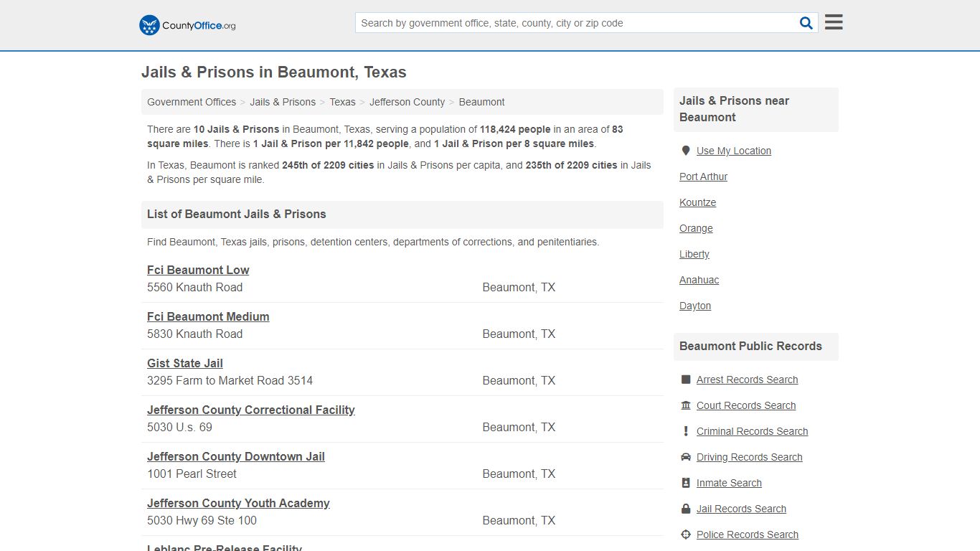Click the Jail Records lock icon
This screenshot has width=980, height=551.
tap(686, 509)
